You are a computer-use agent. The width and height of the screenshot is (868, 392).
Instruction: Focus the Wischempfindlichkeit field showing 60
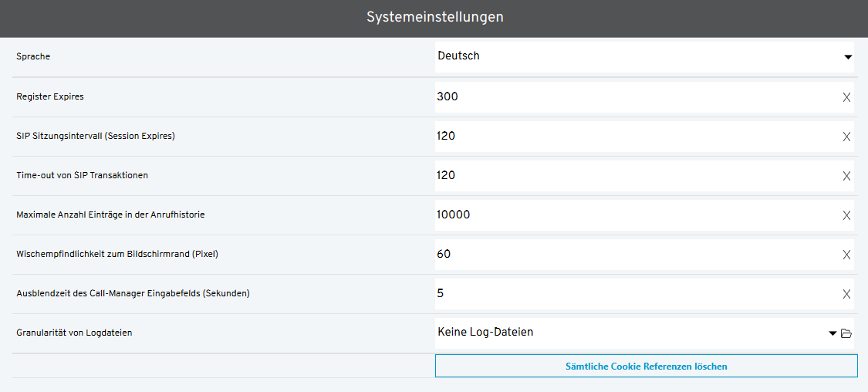(633, 255)
